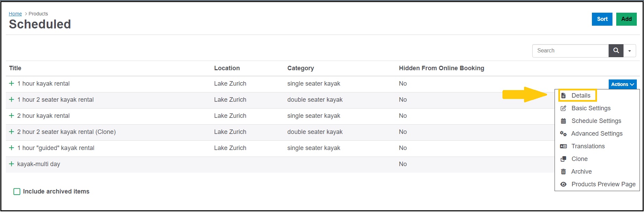Choose Products Preview Page from the menu
This screenshot has height=212, width=644.
point(604,184)
